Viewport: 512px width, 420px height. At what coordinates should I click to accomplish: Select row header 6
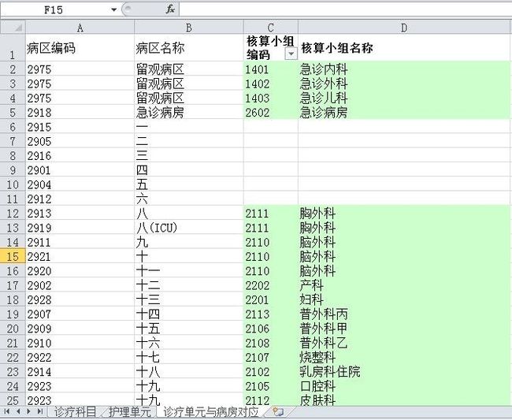13,127
